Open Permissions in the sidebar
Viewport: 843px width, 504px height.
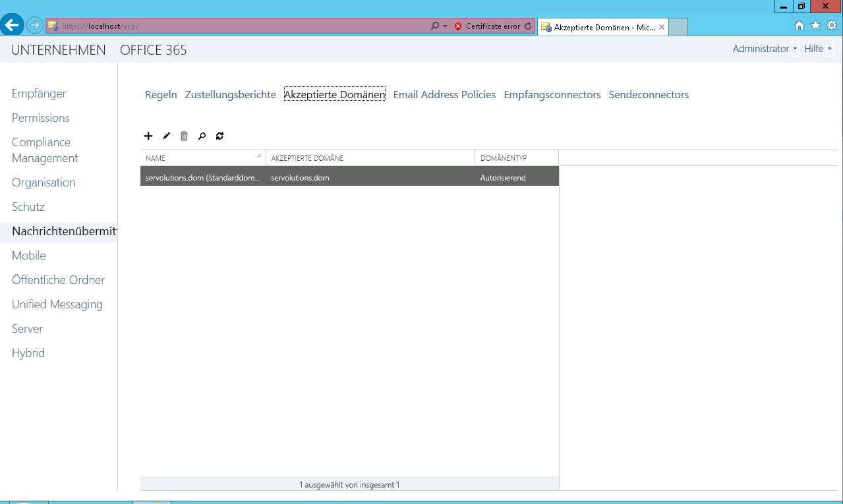41,118
